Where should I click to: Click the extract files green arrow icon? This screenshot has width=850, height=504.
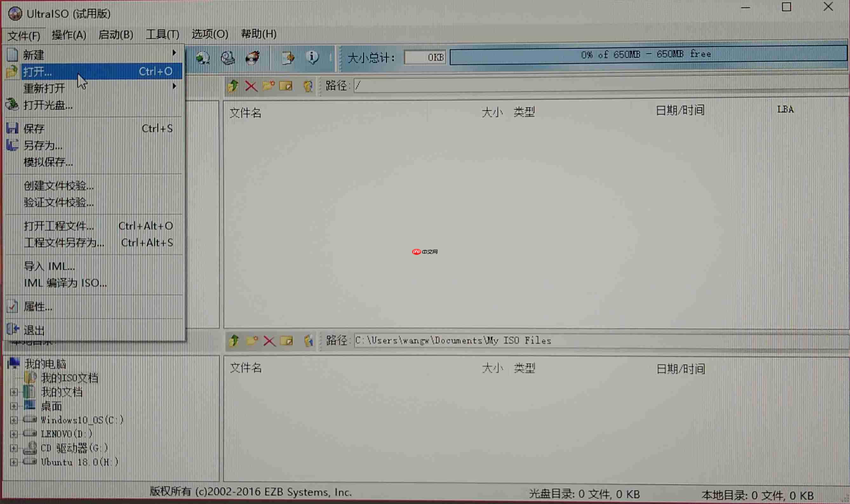point(233,86)
